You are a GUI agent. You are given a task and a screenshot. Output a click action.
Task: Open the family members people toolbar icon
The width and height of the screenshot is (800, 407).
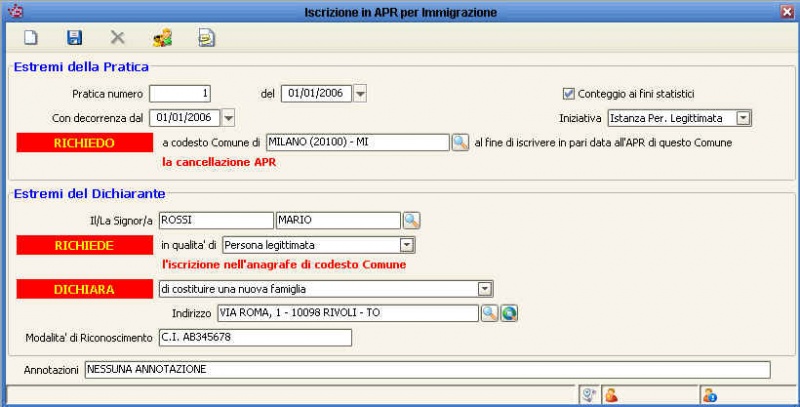[x=162, y=38]
